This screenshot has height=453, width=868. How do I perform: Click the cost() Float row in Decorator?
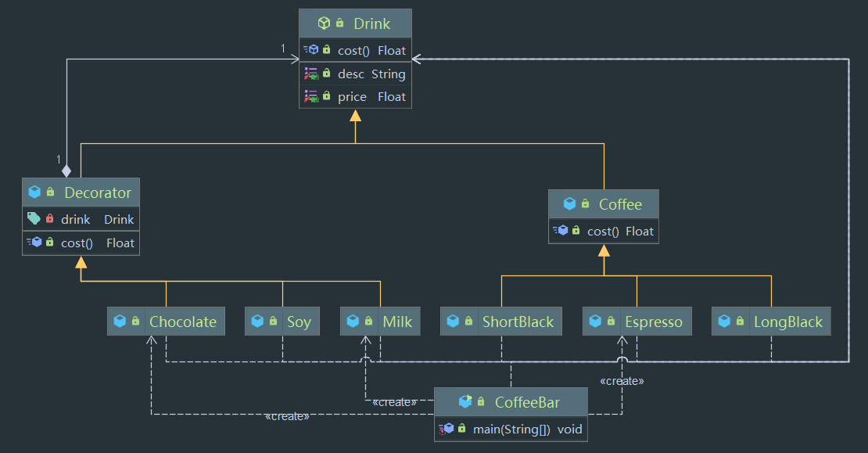81,243
